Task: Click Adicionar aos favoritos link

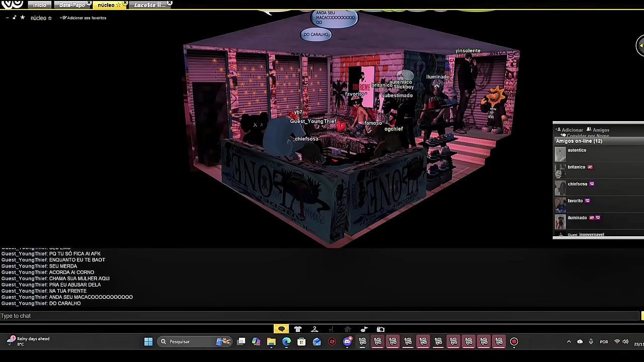Action: pyautogui.click(x=84, y=18)
